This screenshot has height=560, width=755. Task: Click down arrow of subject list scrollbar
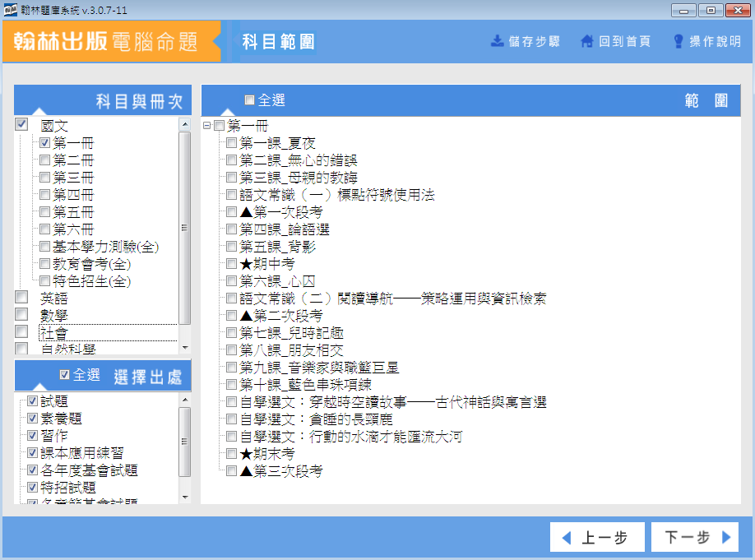click(185, 348)
